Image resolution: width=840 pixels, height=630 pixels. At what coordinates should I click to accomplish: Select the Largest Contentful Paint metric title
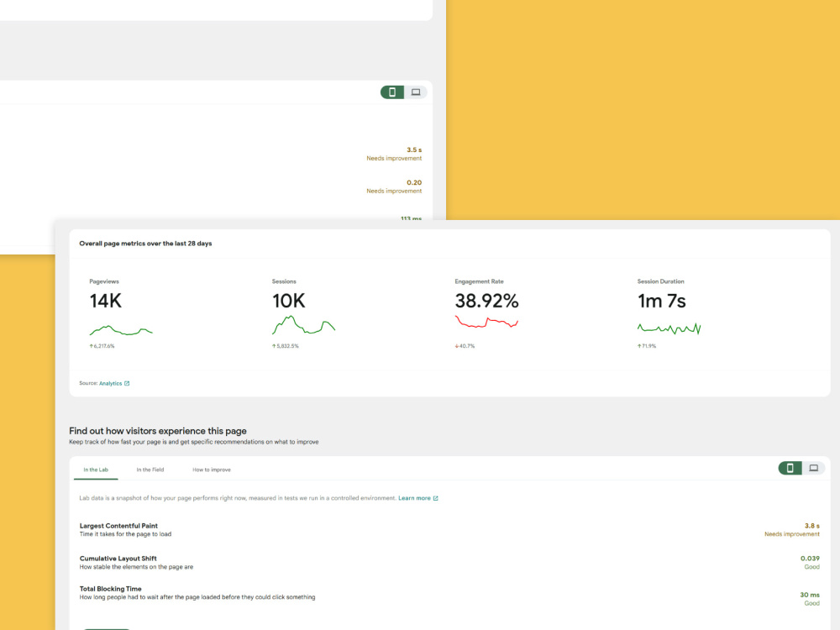tap(118, 526)
